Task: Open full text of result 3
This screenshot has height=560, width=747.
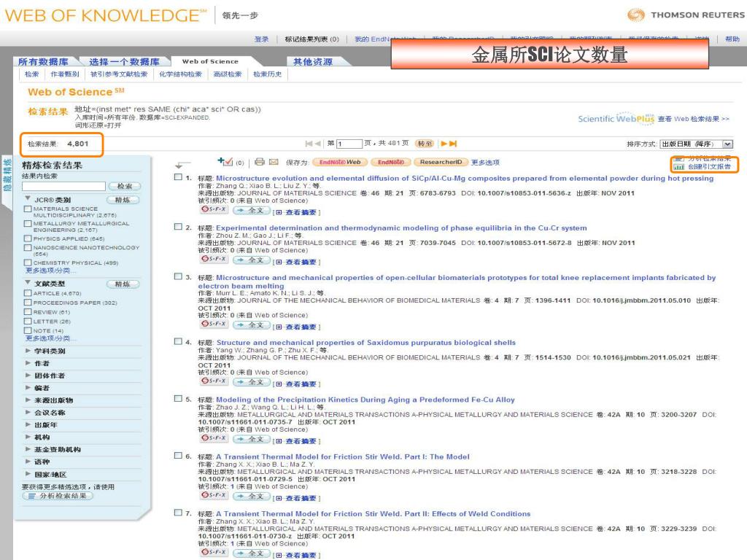Action: [251, 324]
